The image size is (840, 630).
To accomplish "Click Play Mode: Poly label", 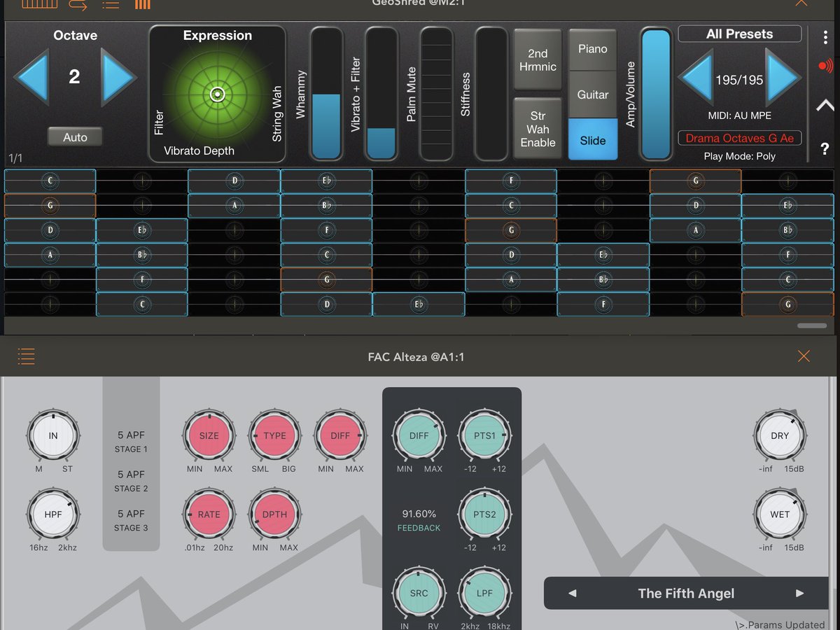I will 740,156.
